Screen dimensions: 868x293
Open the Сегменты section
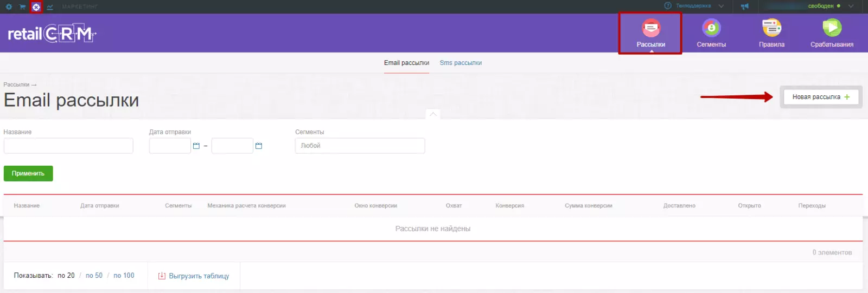click(711, 33)
